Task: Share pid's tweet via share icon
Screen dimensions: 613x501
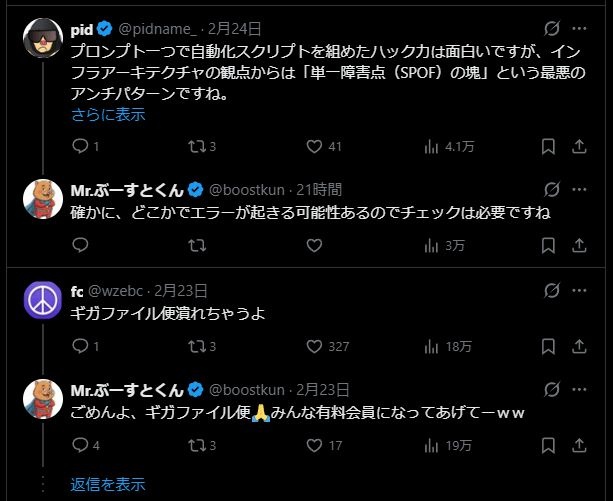Action: [578, 147]
